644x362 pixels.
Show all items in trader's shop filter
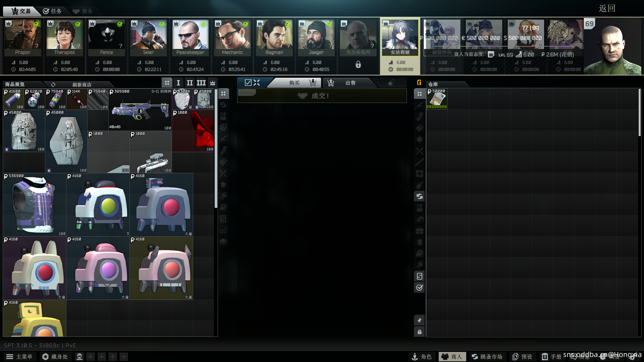pyautogui.click(x=223, y=94)
